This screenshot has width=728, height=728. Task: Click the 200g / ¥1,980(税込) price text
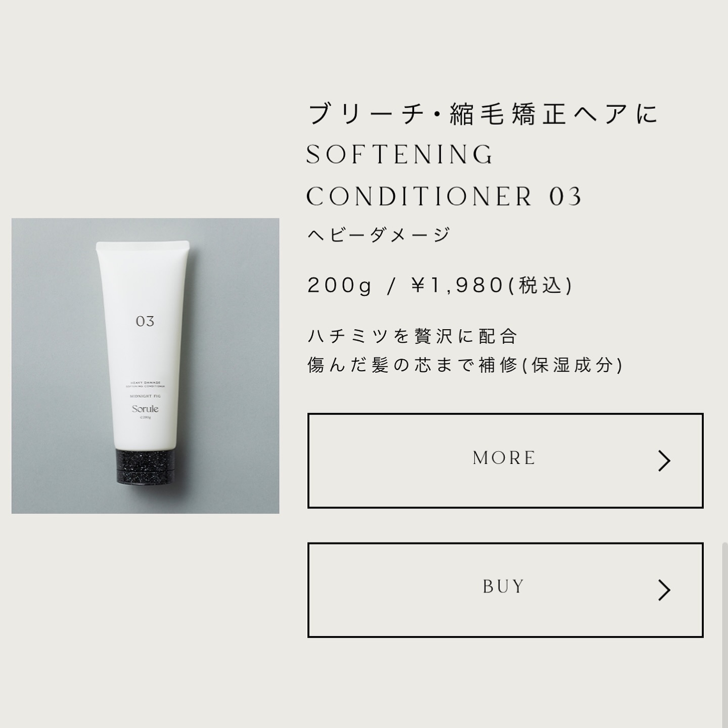440,286
